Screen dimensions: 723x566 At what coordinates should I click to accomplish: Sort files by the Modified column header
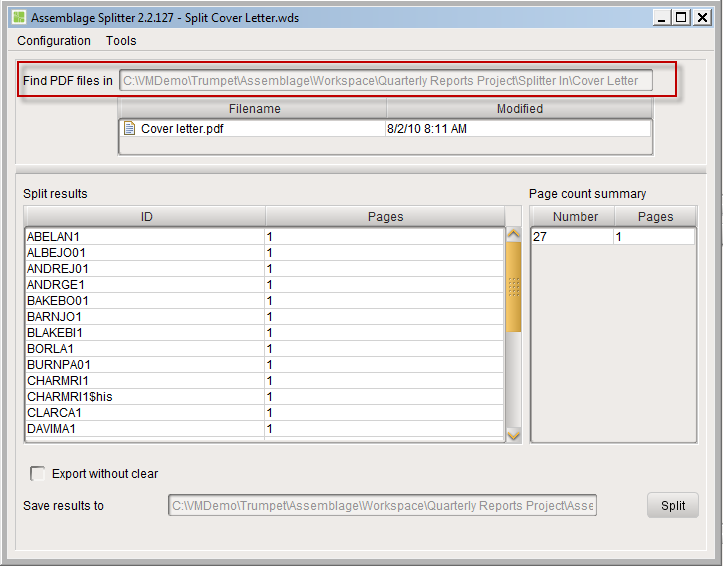[519, 109]
